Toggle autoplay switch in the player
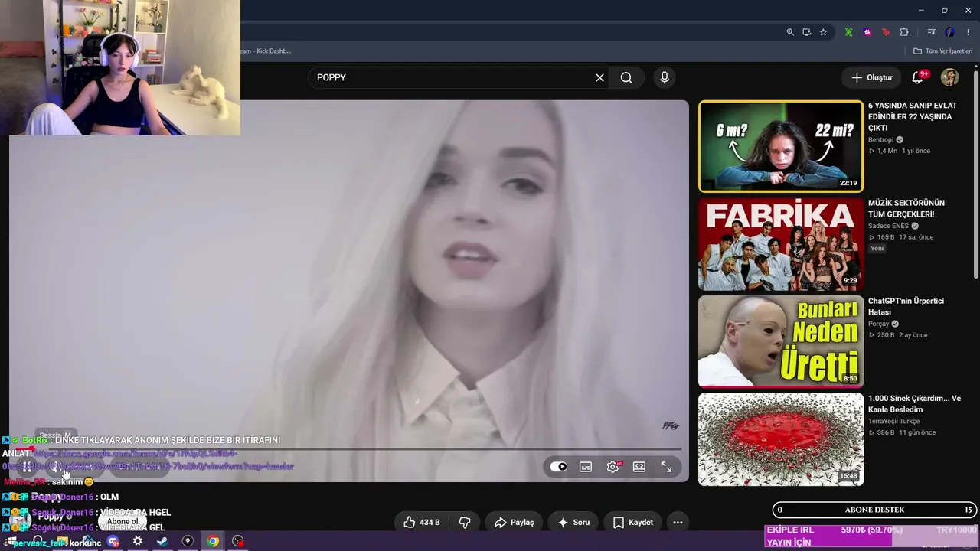This screenshot has height=551, width=980. [x=559, y=467]
